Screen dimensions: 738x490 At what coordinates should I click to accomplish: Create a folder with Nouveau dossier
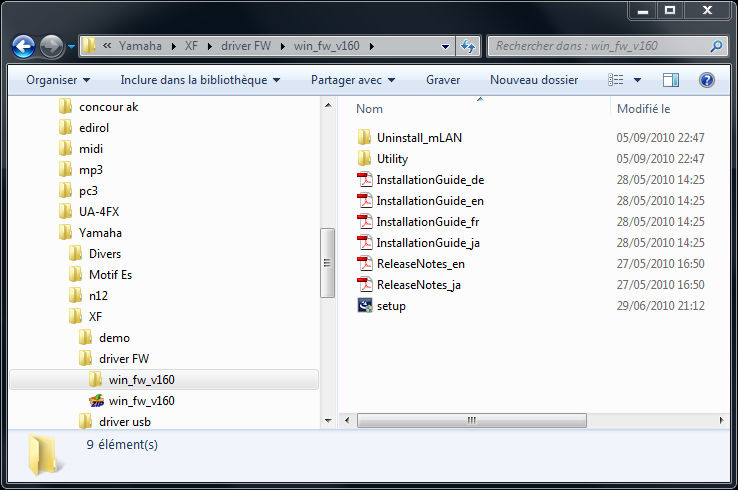point(534,80)
